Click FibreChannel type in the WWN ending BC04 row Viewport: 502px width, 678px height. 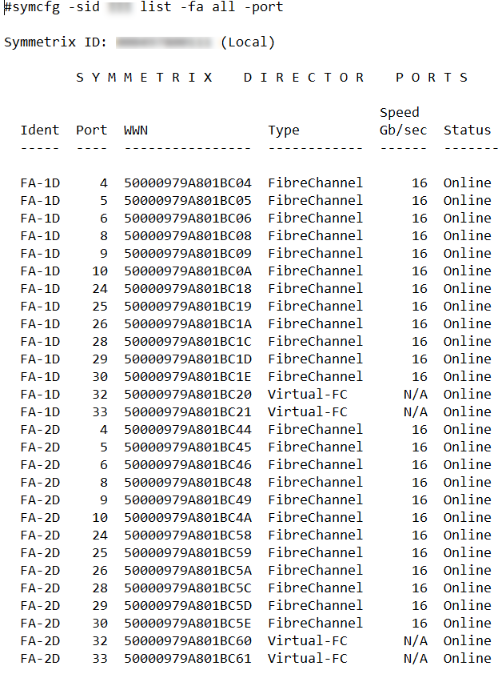coord(315,183)
